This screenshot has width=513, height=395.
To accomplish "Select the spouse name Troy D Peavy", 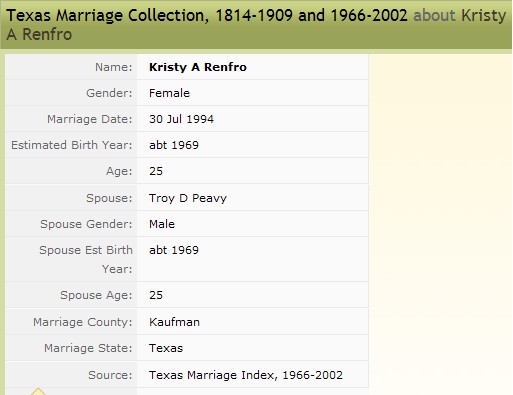I will pos(188,198).
